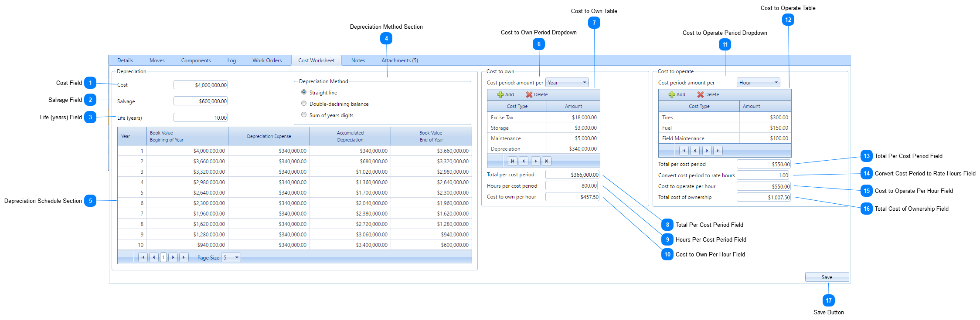Go to last page of depreciation schedule

click(184, 257)
